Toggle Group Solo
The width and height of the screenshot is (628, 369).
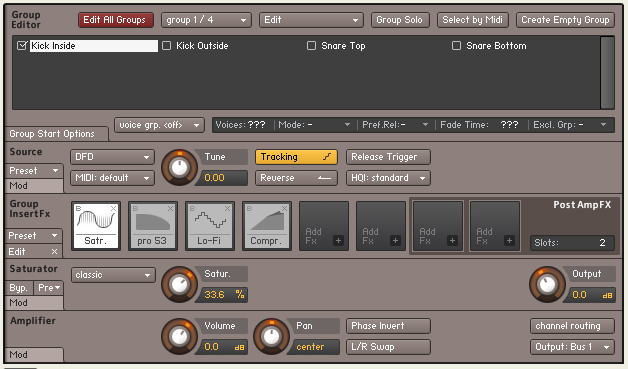(x=400, y=20)
